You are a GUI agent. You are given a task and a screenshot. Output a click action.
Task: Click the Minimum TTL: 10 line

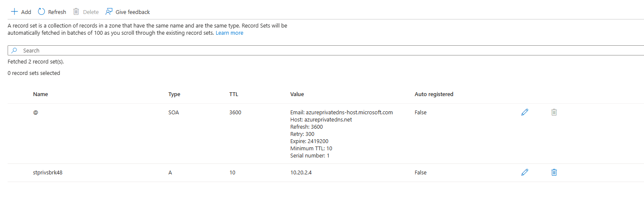tap(311, 149)
